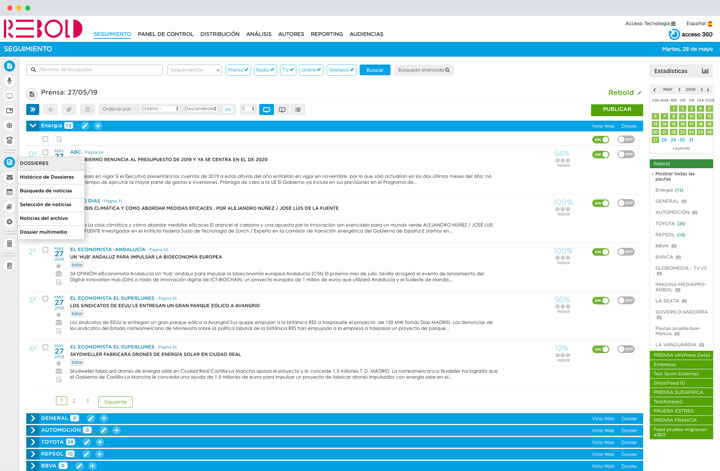The width and height of the screenshot is (720, 471).
Task: Edit the Rebold title pencil icon
Action: click(x=639, y=93)
